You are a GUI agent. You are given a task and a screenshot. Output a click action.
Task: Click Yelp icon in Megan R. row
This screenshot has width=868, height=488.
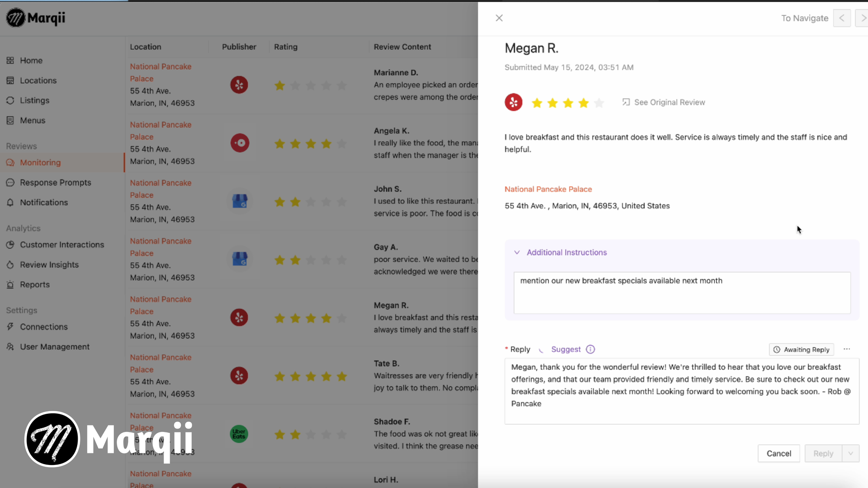point(239,317)
